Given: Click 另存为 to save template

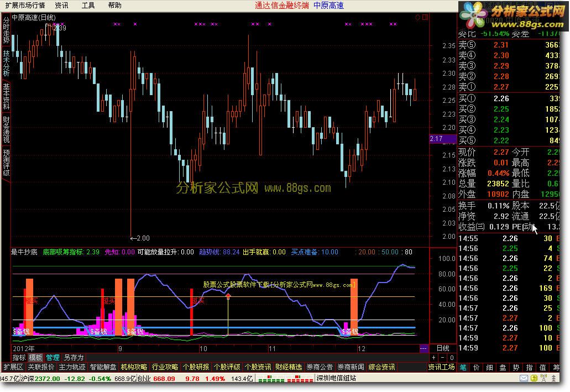Looking at the screenshot, I should (74, 358).
